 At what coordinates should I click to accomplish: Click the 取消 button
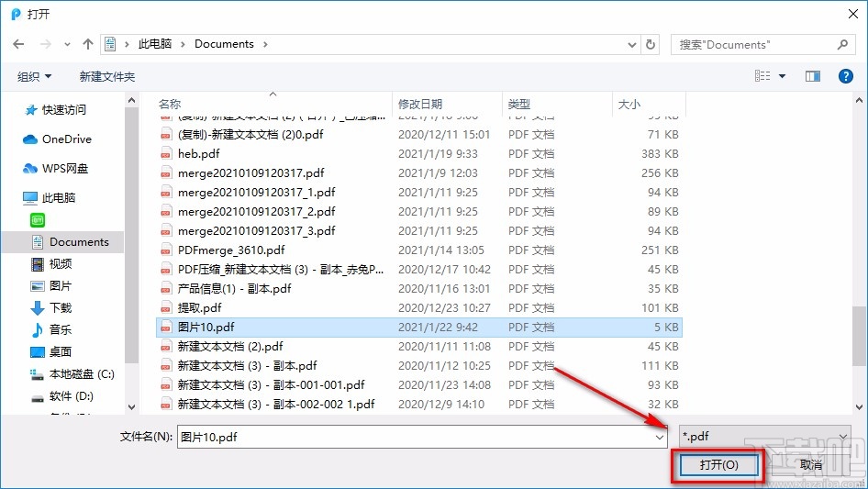pyautogui.click(x=811, y=464)
